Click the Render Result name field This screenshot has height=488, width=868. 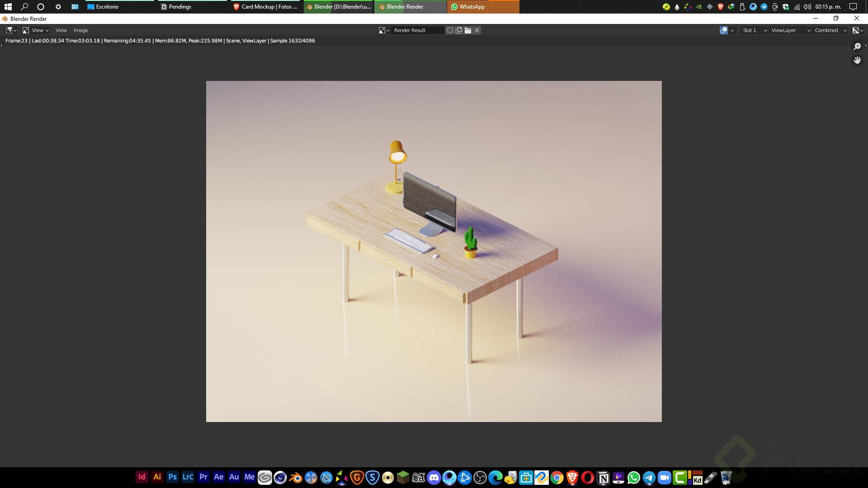tap(417, 30)
